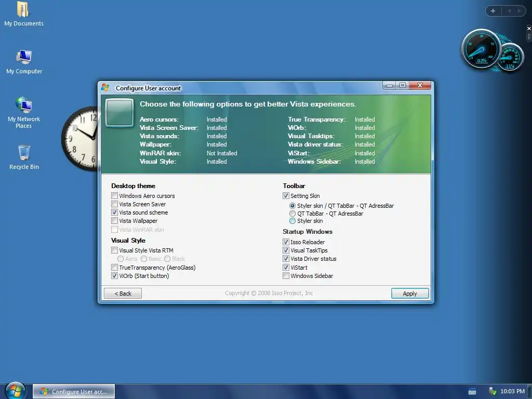Click the Visual Style section heading
This screenshot has width=532, height=399.
click(128, 241)
